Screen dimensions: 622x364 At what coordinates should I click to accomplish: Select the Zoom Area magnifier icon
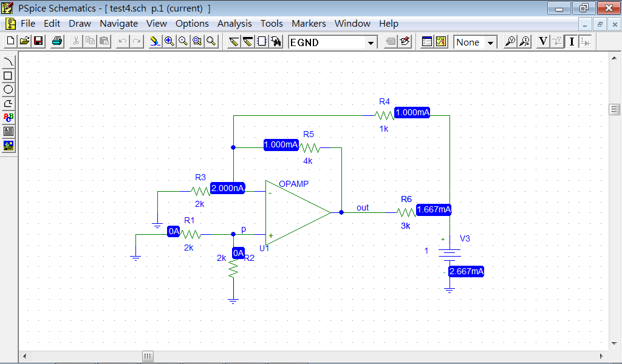pyautogui.click(x=197, y=41)
